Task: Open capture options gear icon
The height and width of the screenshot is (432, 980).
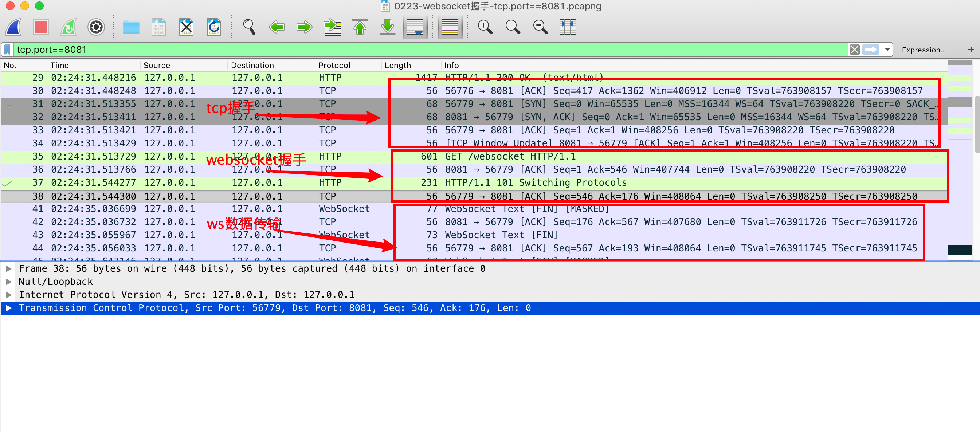Action: coord(96,27)
